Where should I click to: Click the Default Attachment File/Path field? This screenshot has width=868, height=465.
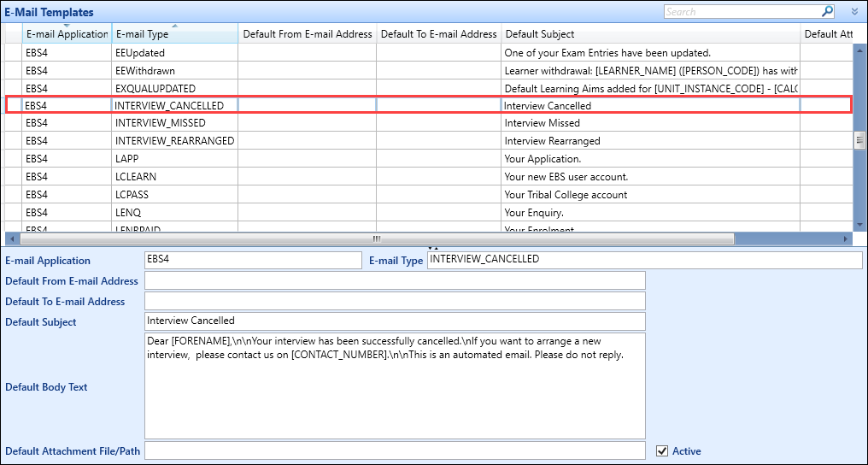[x=395, y=450]
